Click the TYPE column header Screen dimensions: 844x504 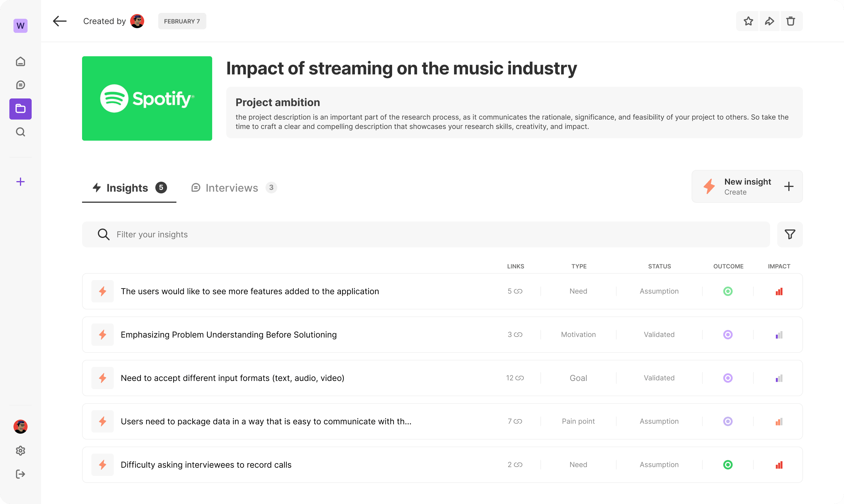click(579, 266)
